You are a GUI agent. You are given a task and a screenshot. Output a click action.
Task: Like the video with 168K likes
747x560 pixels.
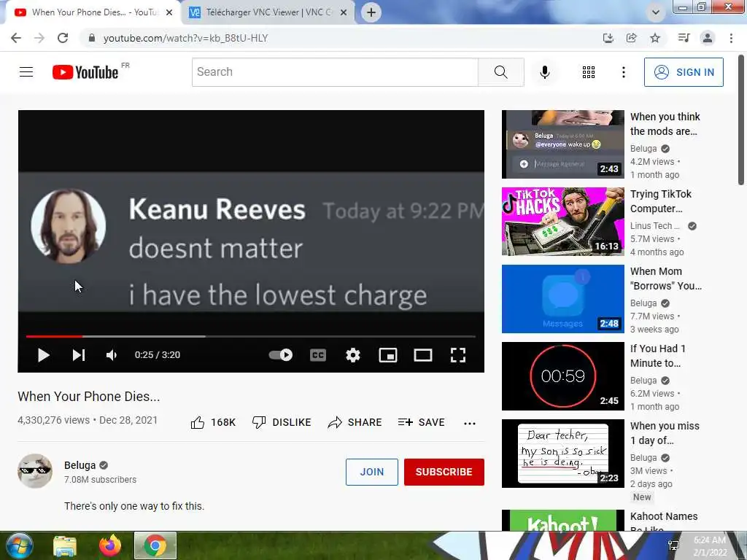coord(213,422)
